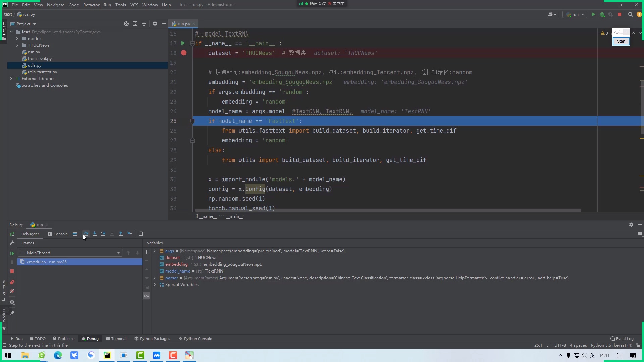Toggle Mute Breakpoints icon
Image resolution: width=644 pixels, height=362 pixels.
[12, 291]
